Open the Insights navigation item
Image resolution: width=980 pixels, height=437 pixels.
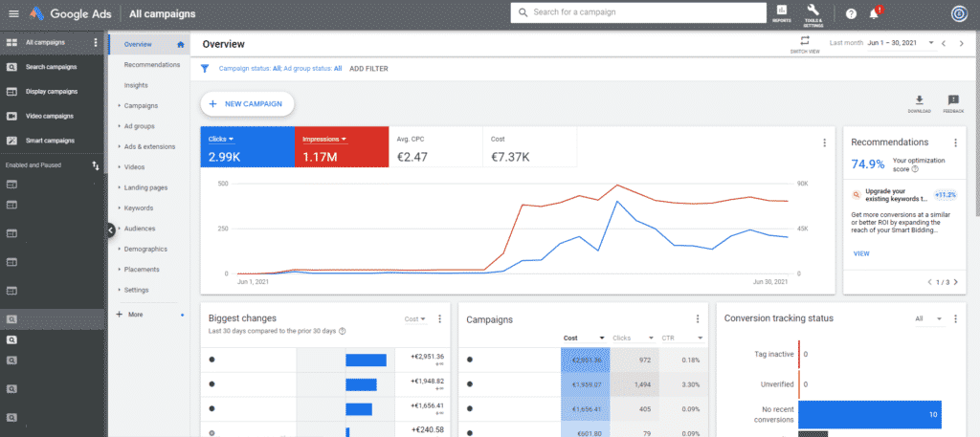click(136, 85)
